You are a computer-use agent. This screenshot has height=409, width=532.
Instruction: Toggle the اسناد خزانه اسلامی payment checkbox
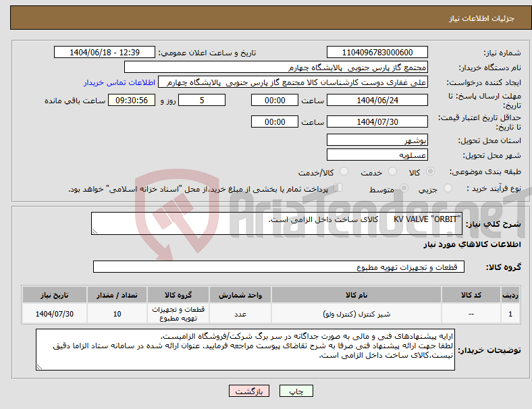tap(338, 188)
